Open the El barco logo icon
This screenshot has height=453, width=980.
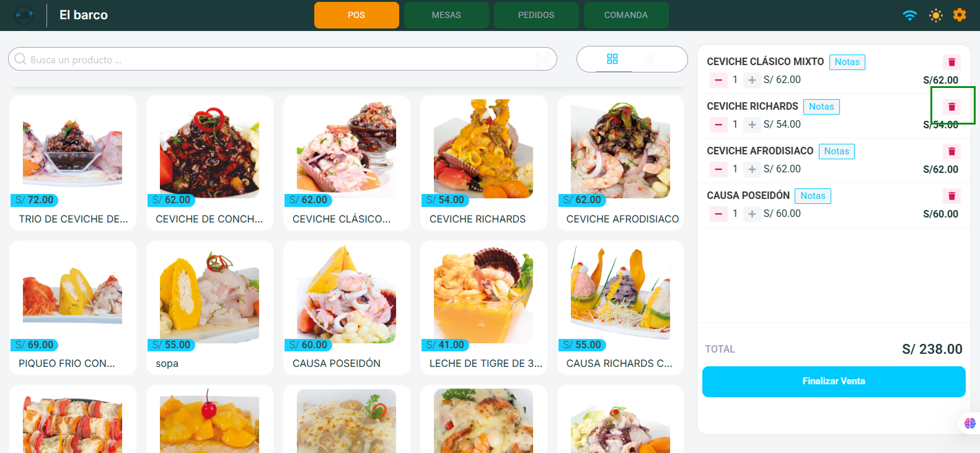tap(24, 15)
